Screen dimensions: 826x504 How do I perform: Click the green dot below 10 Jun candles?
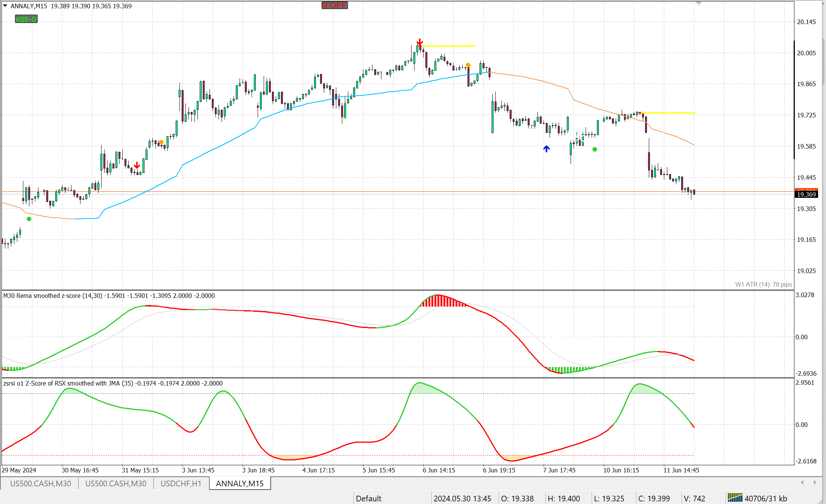pyautogui.click(x=595, y=149)
